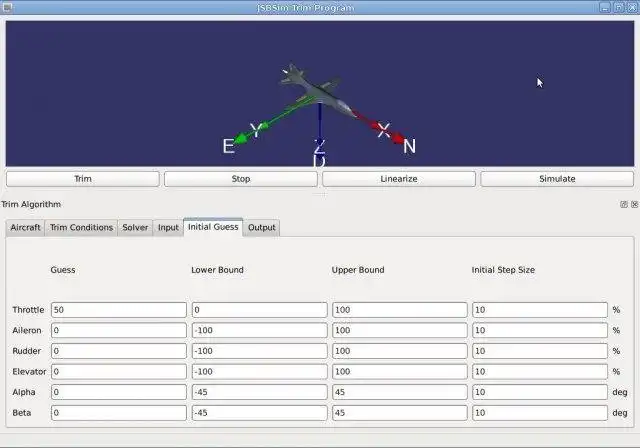
Task: Click the aircraft model in 3D view
Action: coord(316,92)
